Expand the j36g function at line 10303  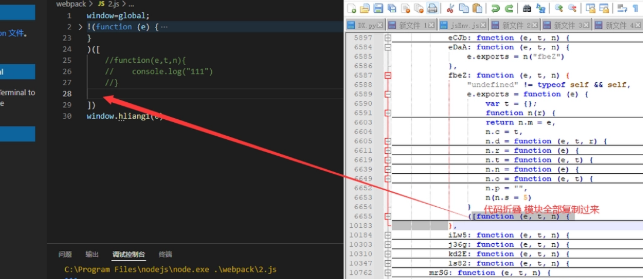pyautogui.click(x=388, y=245)
